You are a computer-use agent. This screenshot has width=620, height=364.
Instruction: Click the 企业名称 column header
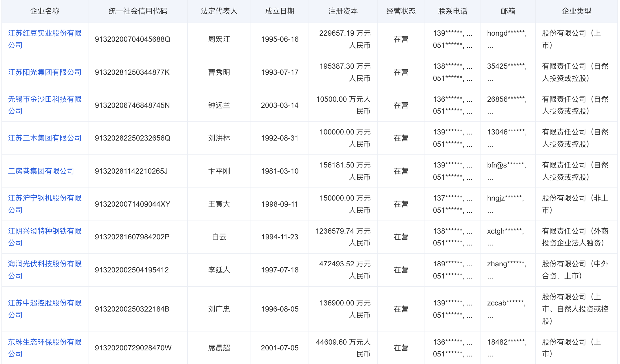tap(45, 11)
